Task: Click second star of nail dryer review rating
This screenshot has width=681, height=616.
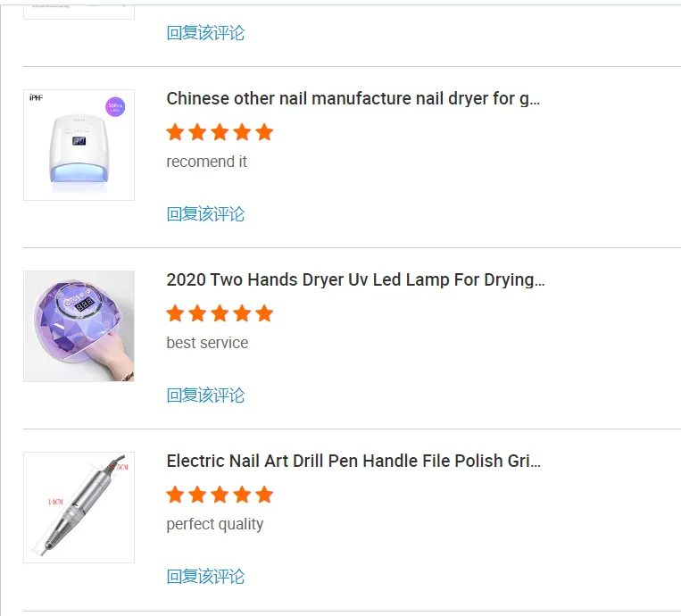Action: click(x=197, y=132)
